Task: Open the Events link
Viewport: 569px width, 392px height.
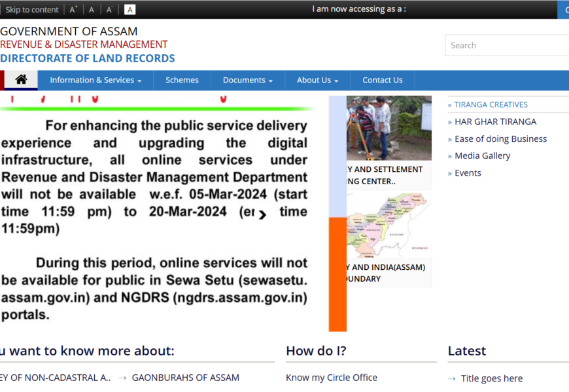Action: [x=468, y=173]
